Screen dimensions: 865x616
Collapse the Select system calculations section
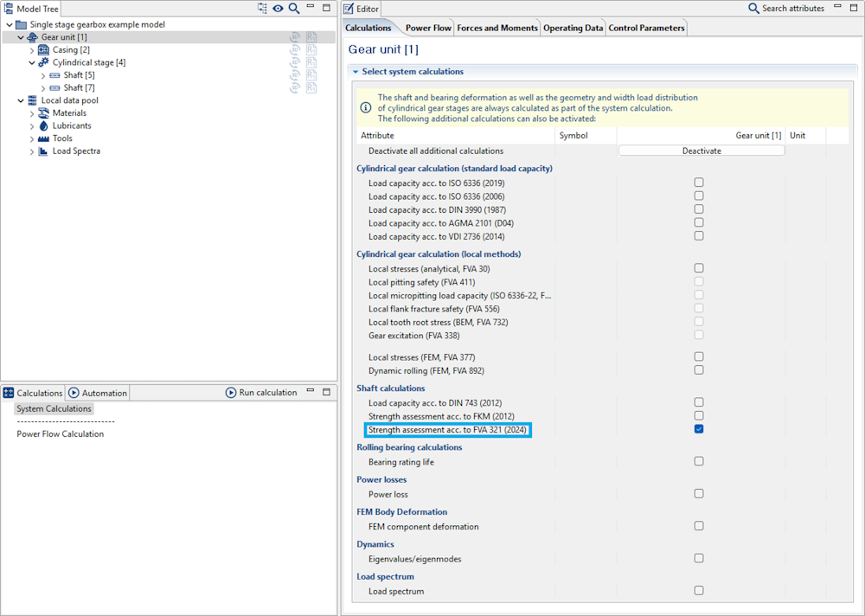click(x=355, y=72)
